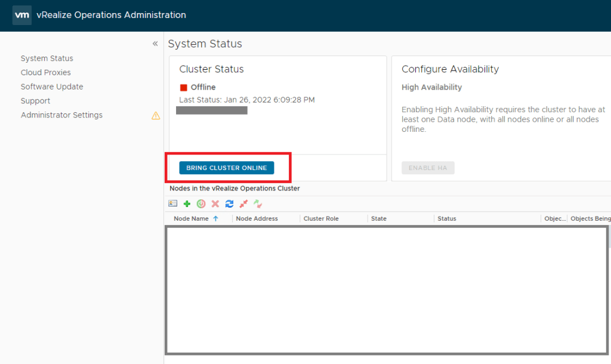This screenshot has height=364, width=611.
Task: Click the red inward arrows icon
Action: tap(243, 203)
